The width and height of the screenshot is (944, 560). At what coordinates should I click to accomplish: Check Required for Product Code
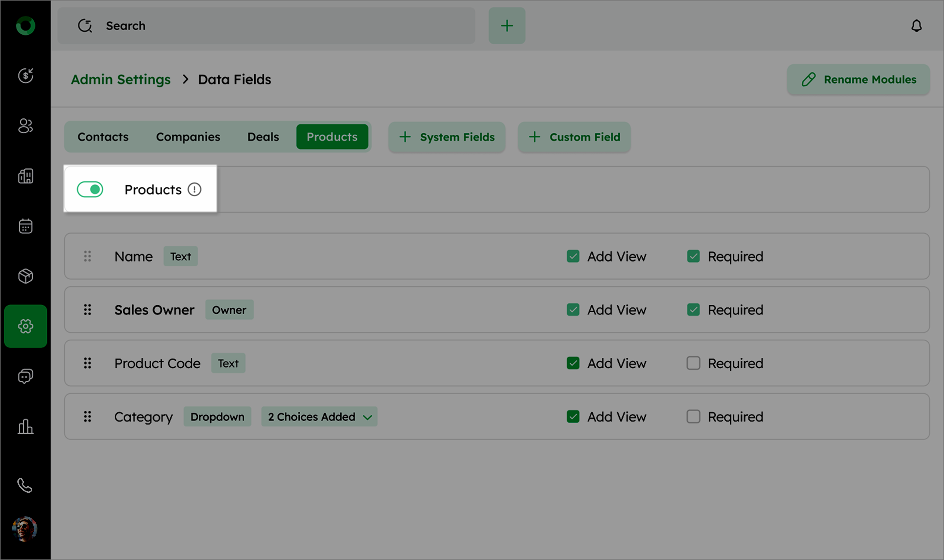pyautogui.click(x=693, y=363)
